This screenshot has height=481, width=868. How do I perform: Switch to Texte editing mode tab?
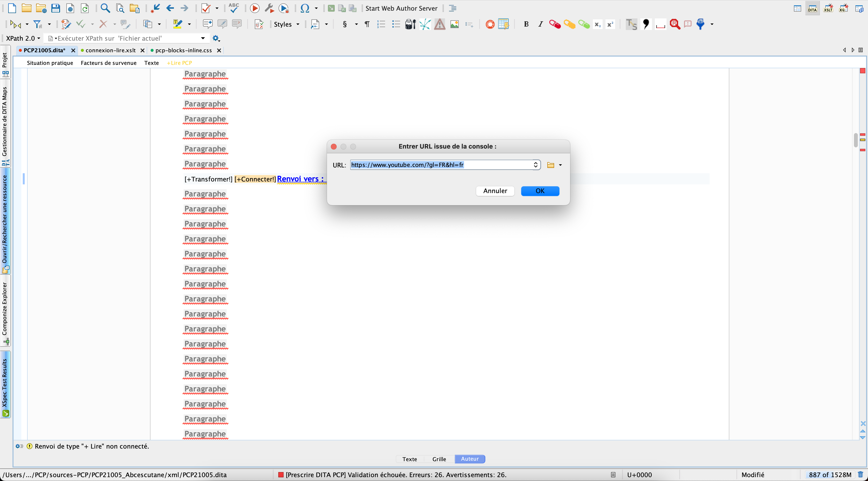409,459
